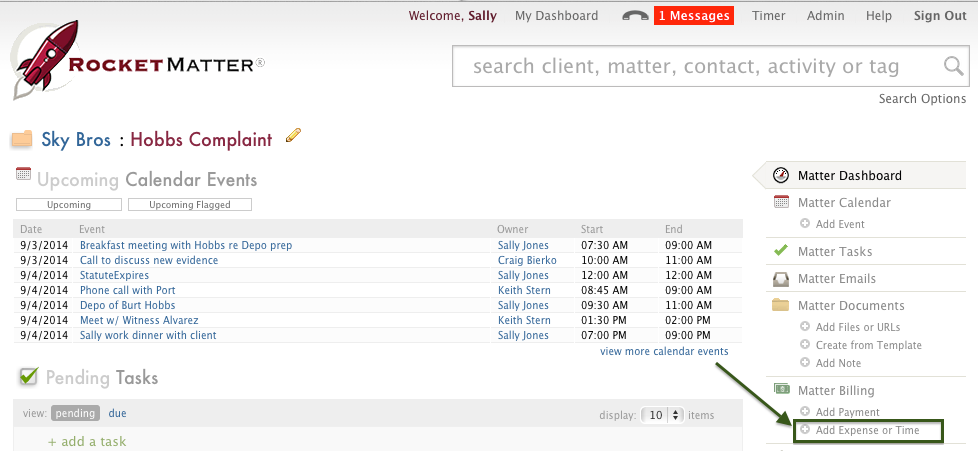Click the Matter Calendar icon
The width and height of the screenshot is (978, 451).
(x=781, y=202)
